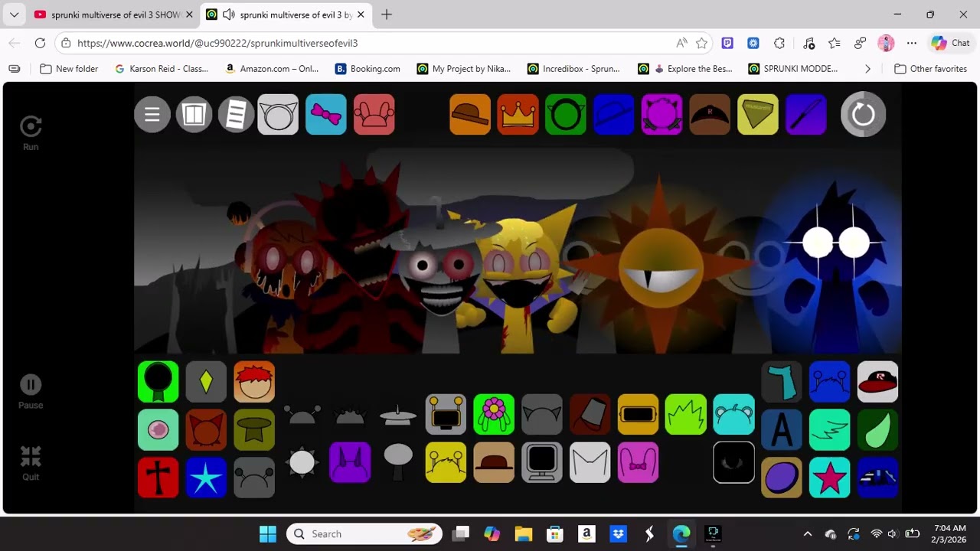Choose the dark blue striped helmet icon
The height and width of the screenshot is (551, 980).
877,478
